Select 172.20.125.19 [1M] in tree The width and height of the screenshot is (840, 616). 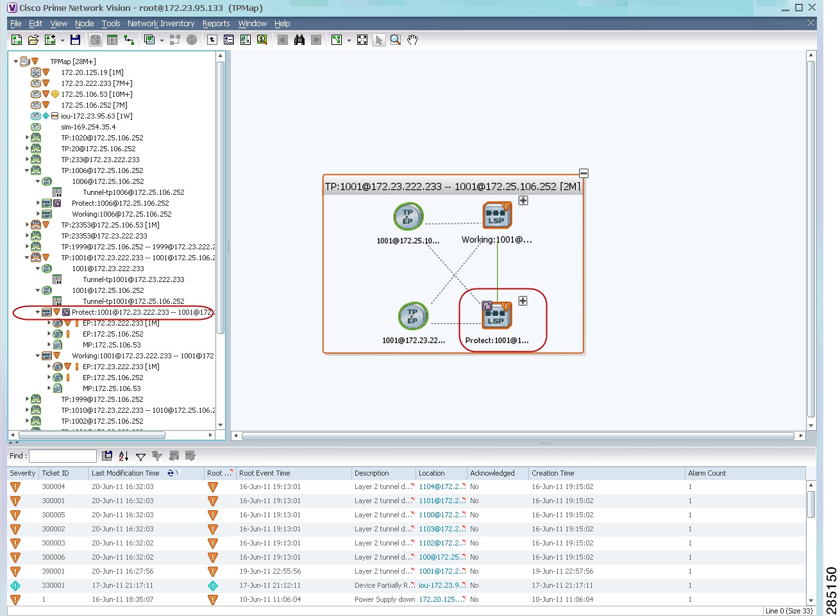coord(92,72)
